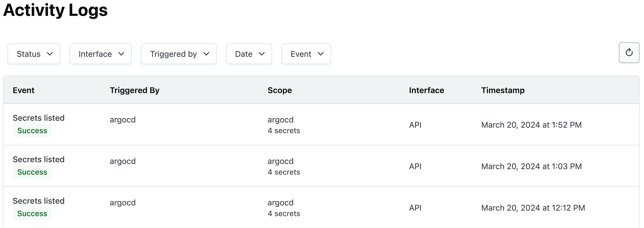This screenshot has height=228, width=644.
Task: Select the 1:03 PM Secrets listed event
Action: pyautogui.click(x=39, y=159)
